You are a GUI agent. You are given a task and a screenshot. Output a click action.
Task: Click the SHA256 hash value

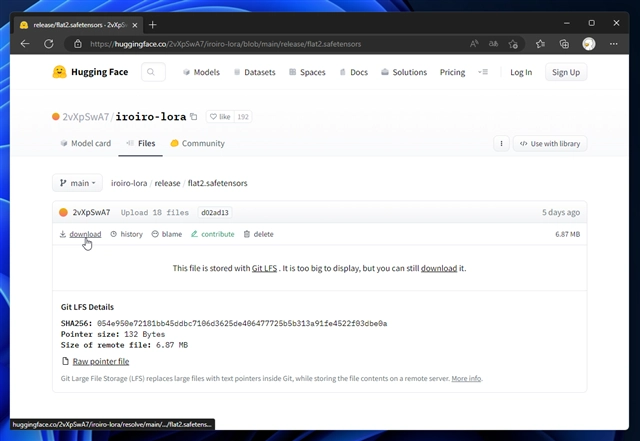click(x=242, y=323)
